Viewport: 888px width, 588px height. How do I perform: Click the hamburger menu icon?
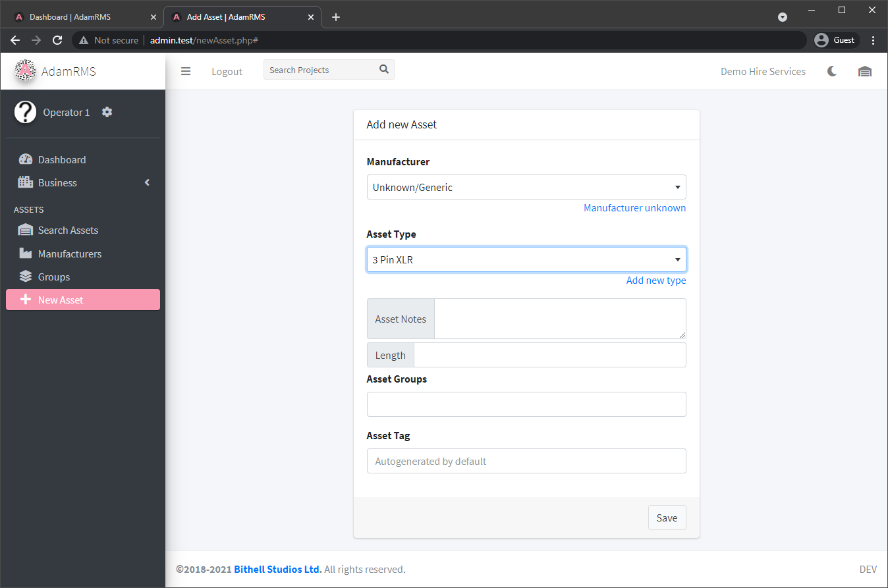pyautogui.click(x=185, y=71)
